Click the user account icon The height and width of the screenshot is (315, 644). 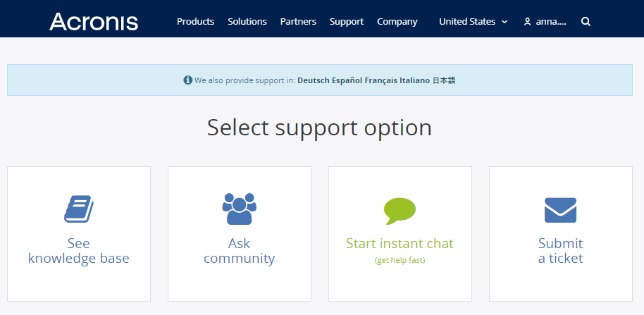point(527,22)
